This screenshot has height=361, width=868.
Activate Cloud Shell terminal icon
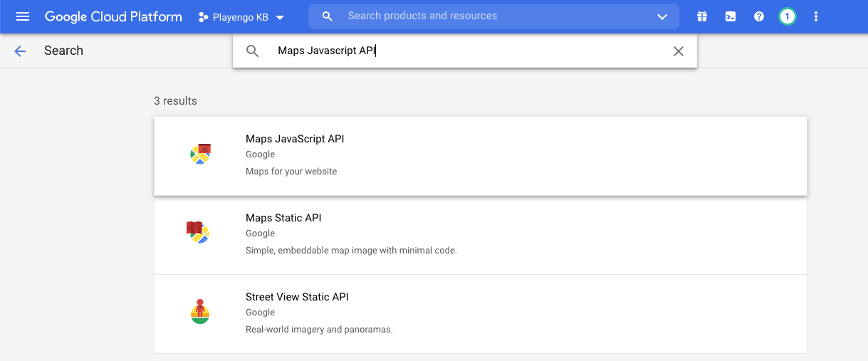731,16
